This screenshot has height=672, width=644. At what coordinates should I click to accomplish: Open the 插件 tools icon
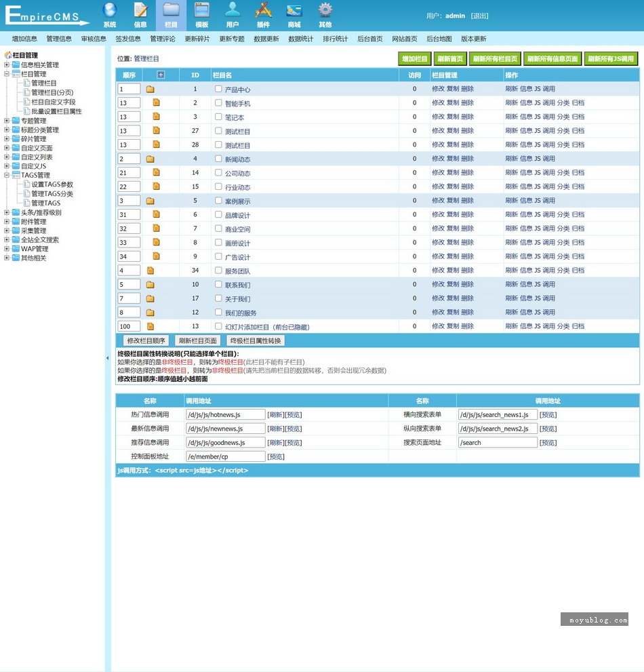264,10
